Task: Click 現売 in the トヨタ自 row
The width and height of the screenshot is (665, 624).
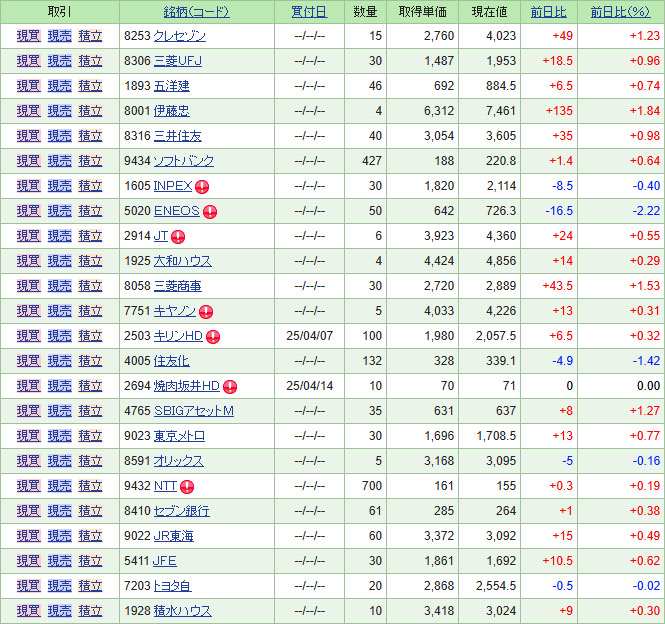Action: pyautogui.click(x=60, y=586)
